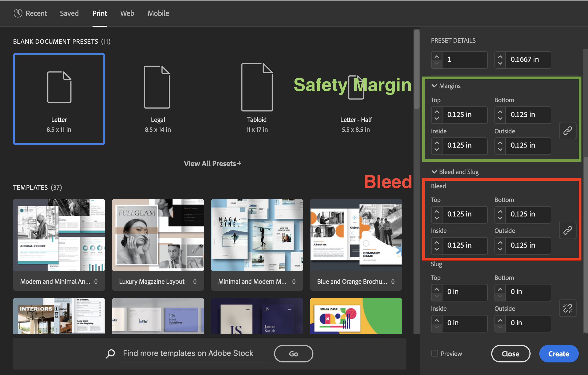Enable the Preview checkbox
588x375 pixels.
[435, 353]
